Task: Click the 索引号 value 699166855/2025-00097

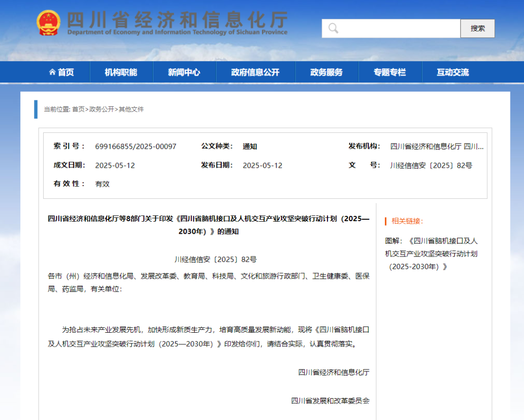Action: point(136,146)
